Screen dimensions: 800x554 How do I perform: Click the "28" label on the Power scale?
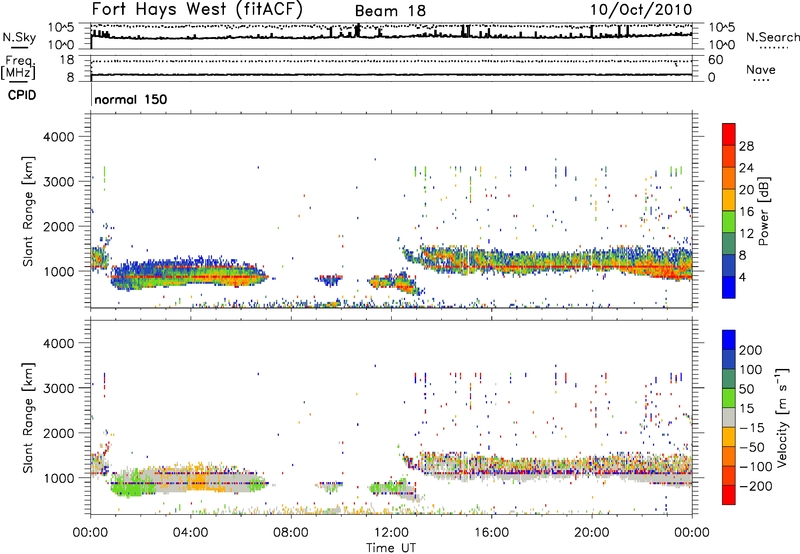pos(746,146)
